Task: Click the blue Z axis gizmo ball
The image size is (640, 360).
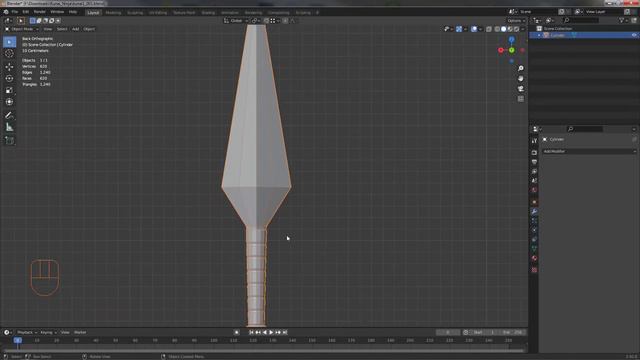Action: (x=511, y=40)
